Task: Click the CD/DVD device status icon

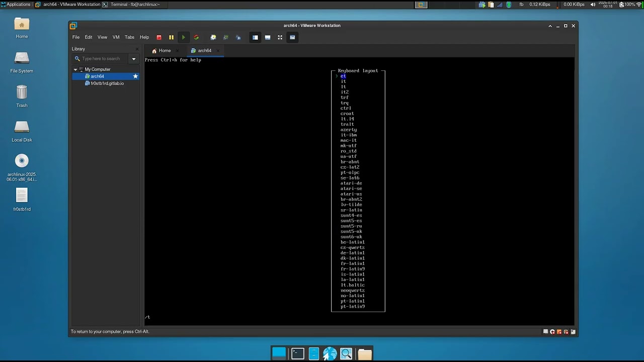Action: pyautogui.click(x=552, y=332)
